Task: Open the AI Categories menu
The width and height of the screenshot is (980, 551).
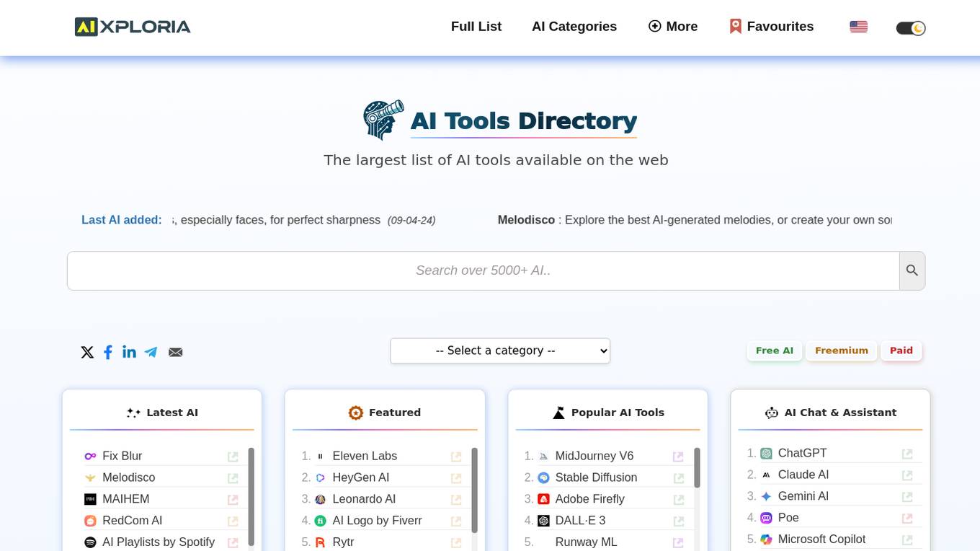Action: click(574, 27)
